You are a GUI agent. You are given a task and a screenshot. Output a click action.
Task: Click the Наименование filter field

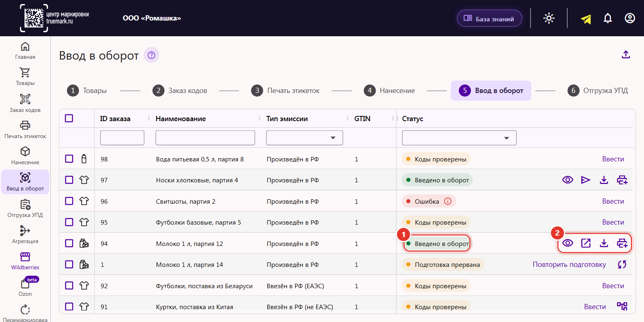[x=205, y=138]
